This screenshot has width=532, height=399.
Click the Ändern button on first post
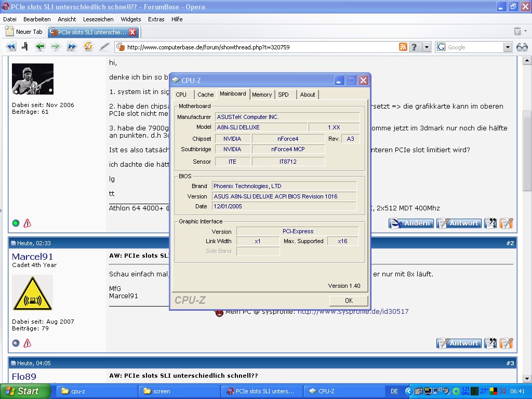tap(411, 223)
